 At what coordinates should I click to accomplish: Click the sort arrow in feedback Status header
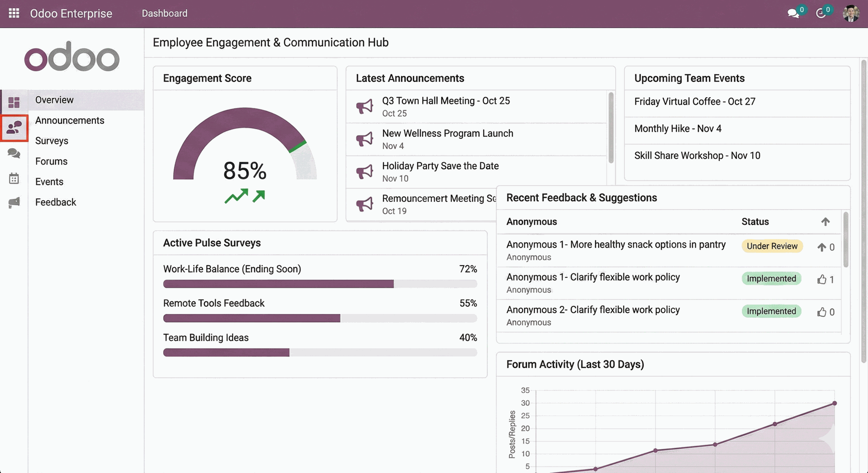click(826, 221)
